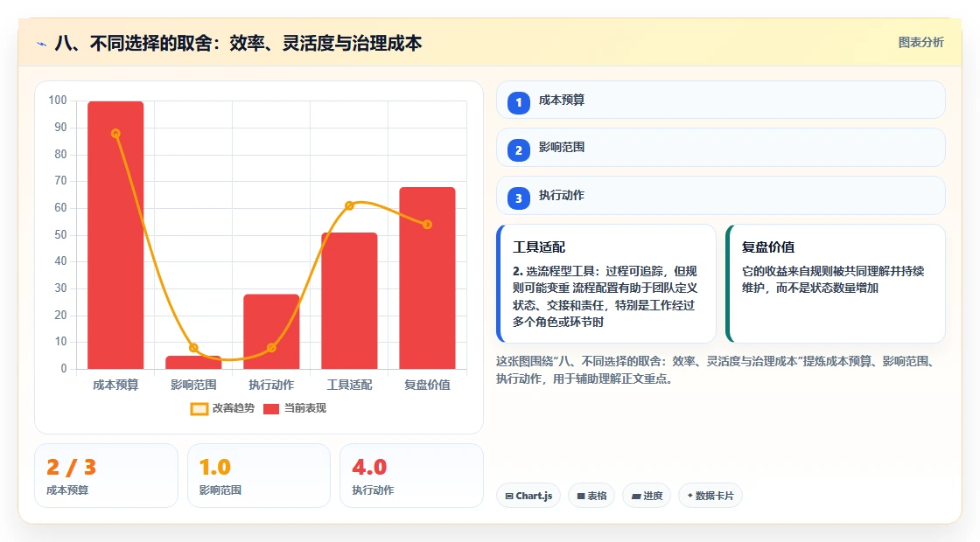The height and width of the screenshot is (542, 980).
Task: Click the 影响范围 red bar
Action: [x=193, y=362]
